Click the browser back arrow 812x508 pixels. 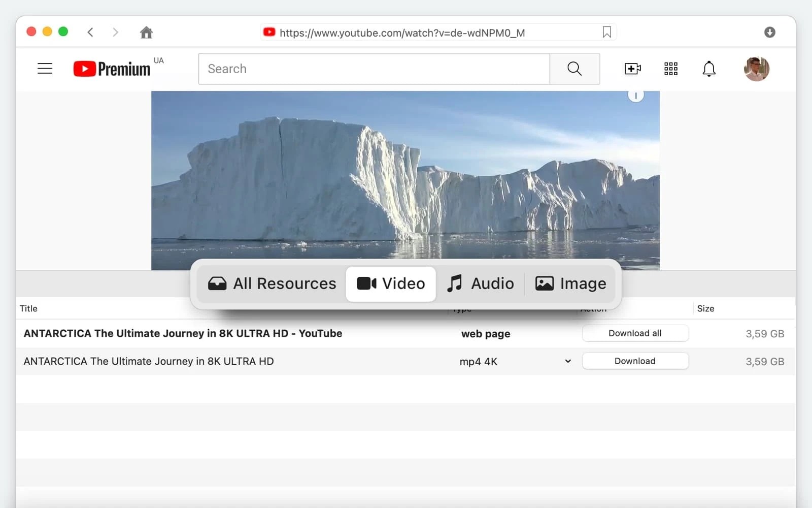(x=90, y=32)
